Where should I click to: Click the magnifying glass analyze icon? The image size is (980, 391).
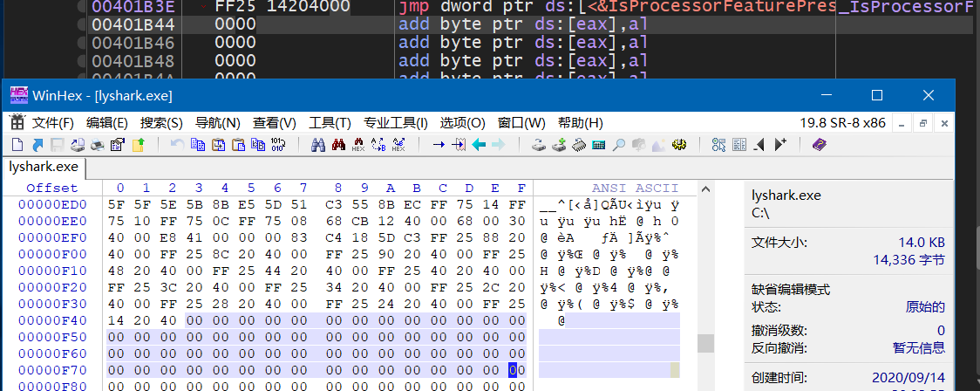point(618,145)
